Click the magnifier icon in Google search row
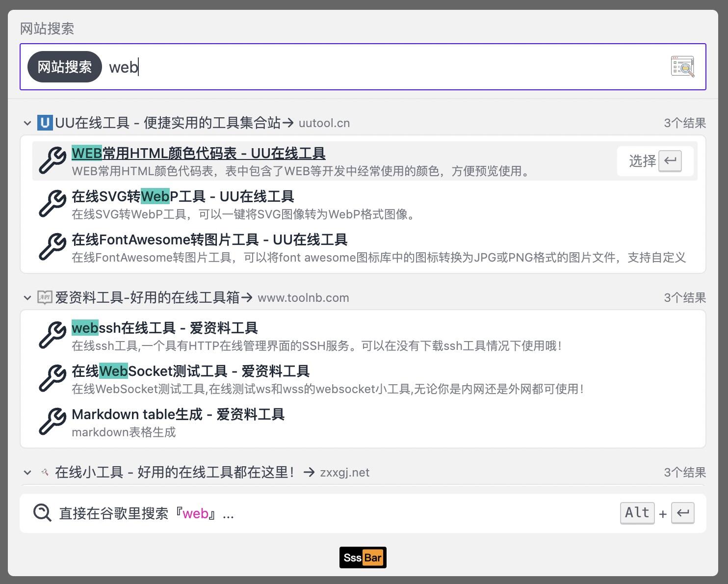Viewport: 728px width, 584px height. [x=42, y=513]
